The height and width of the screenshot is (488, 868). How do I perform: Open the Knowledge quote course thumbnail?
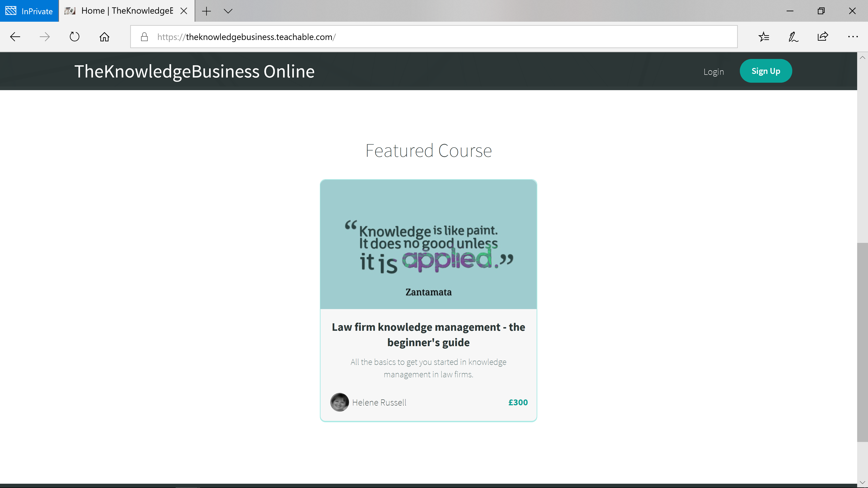tap(428, 244)
